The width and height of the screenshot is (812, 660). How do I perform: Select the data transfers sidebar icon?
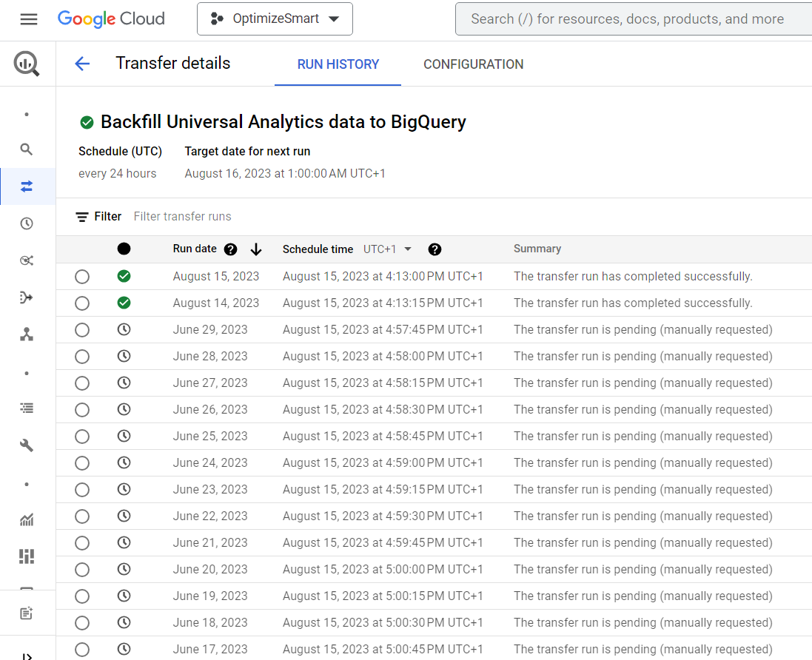[27, 186]
